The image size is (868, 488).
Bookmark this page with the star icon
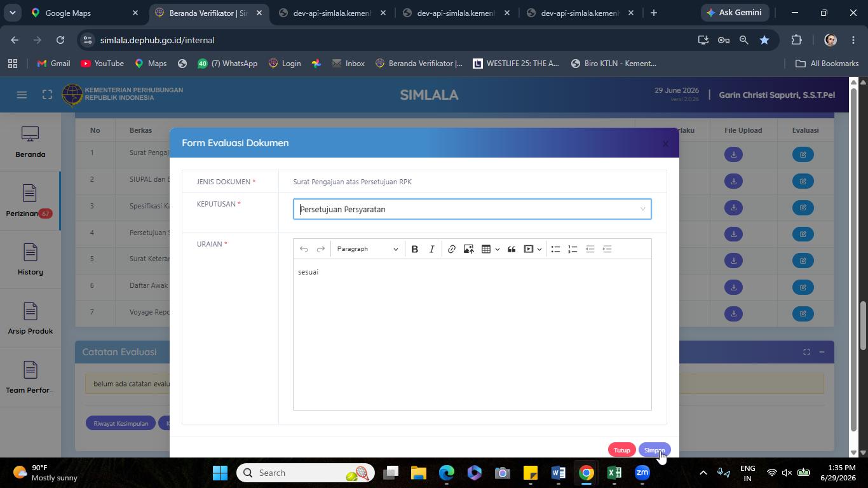(764, 40)
